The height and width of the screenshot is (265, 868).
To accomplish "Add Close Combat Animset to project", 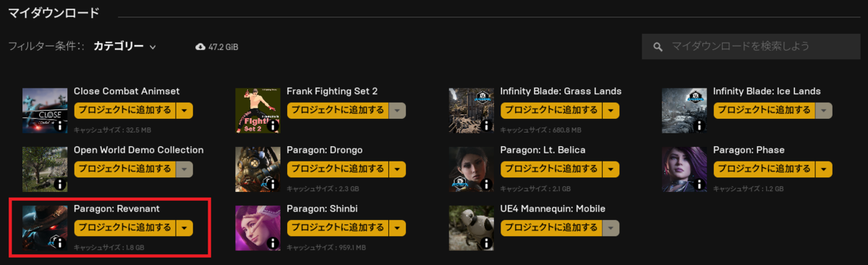I will click(x=125, y=110).
